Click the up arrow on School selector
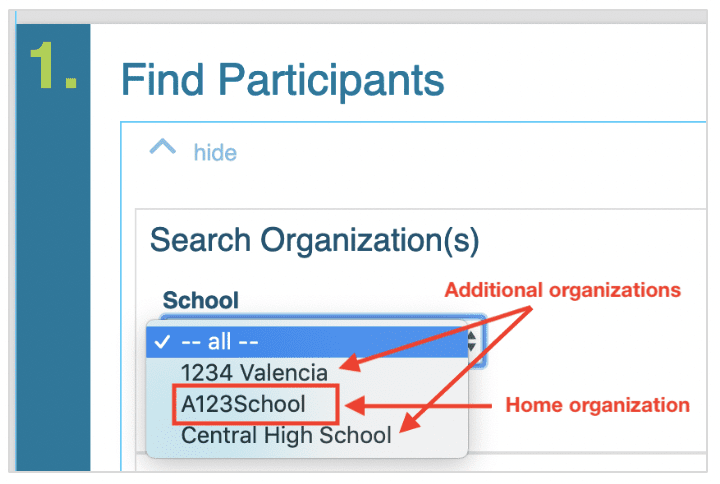Image resolution: width=720 pixels, height=484 pixels. coord(472,335)
